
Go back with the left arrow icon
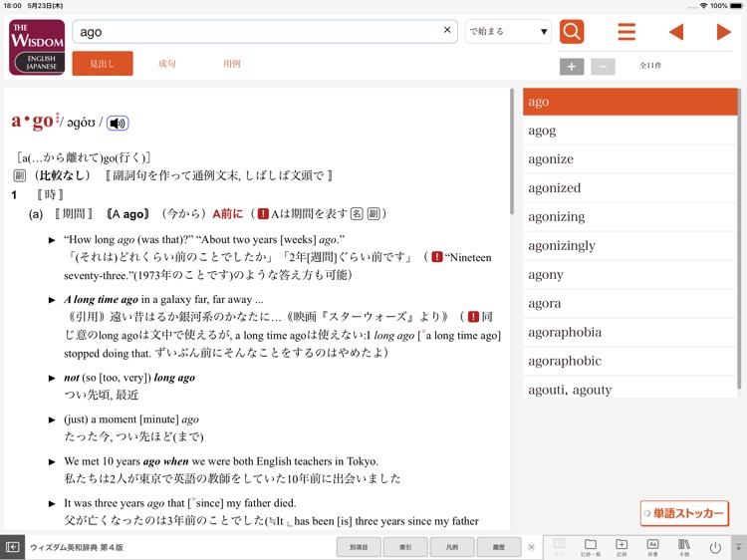pyautogui.click(x=676, y=32)
